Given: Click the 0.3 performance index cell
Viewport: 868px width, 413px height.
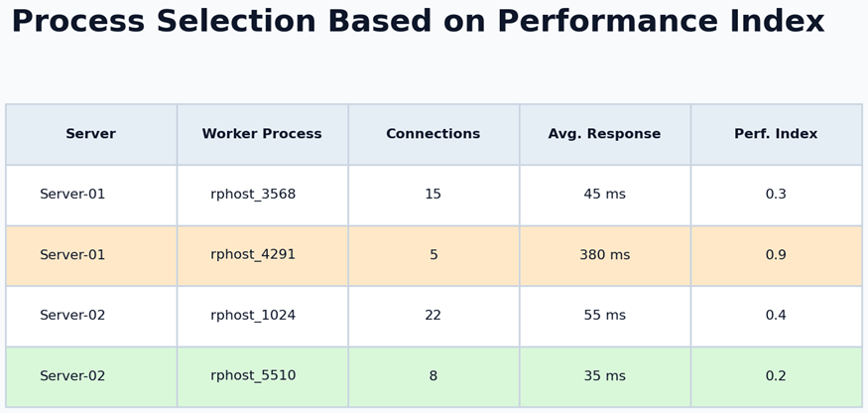Looking at the screenshot, I should click(x=776, y=195).
